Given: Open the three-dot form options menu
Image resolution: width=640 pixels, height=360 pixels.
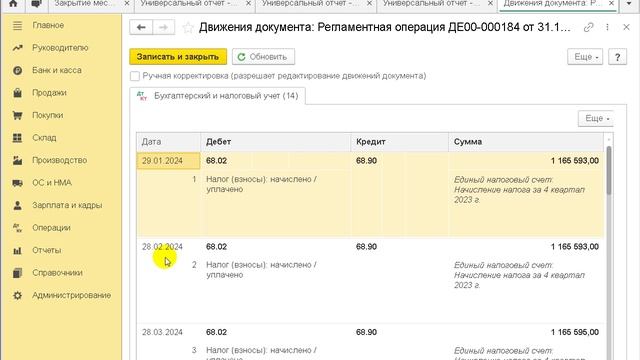Looking at the screenshot, I should (x=607, y=27).
